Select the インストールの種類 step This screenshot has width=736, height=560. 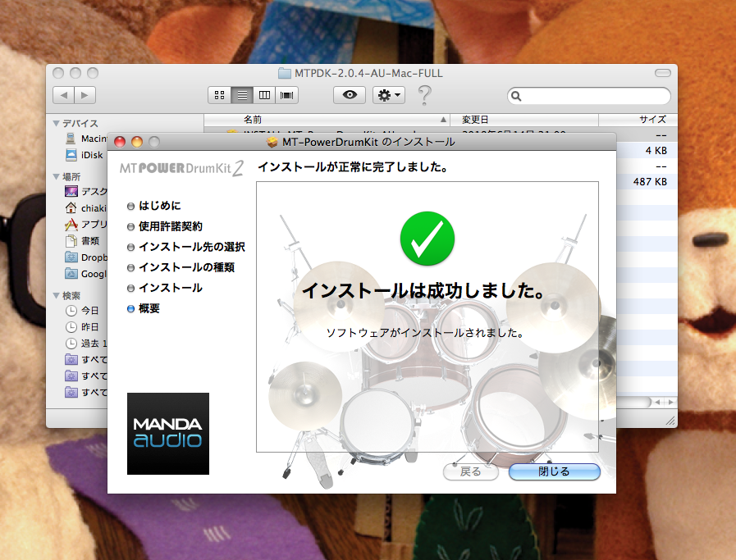point(181,267)
